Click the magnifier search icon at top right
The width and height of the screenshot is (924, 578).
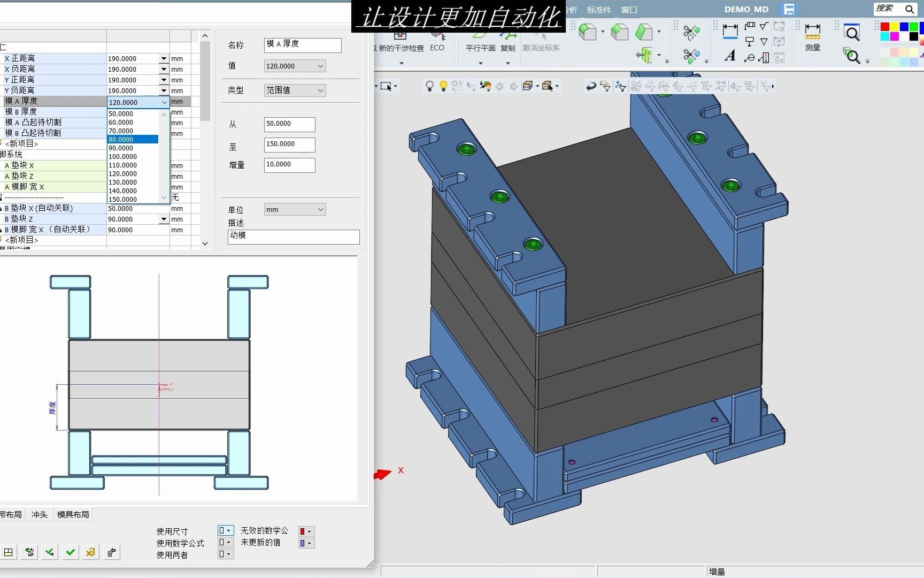click(x=909, y=9)
